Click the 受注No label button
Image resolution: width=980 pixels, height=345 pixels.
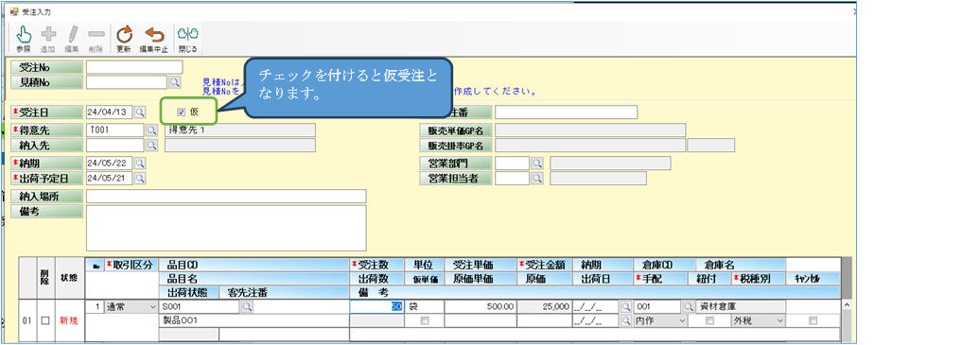46,67
